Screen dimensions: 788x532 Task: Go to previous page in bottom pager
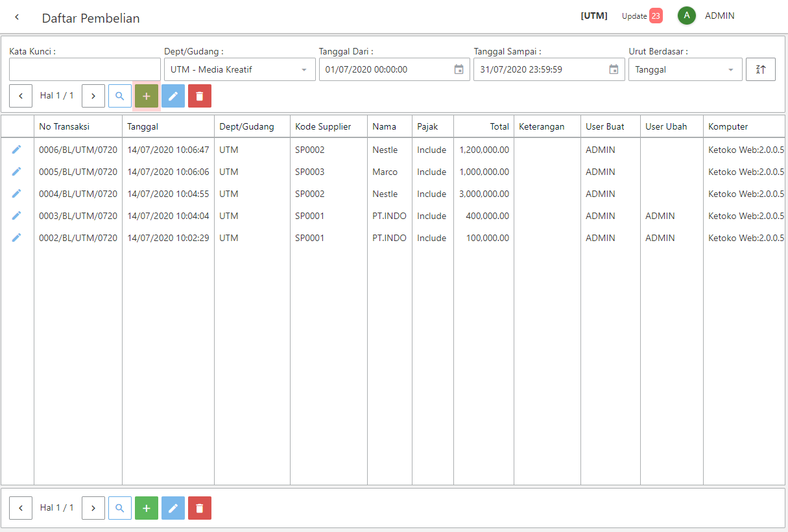coord(21,508)
